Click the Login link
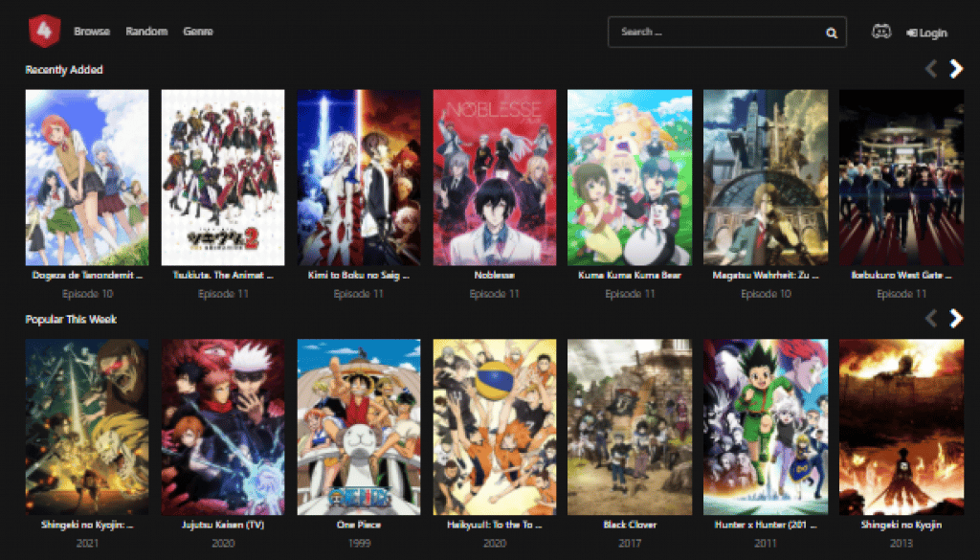The height and width of the screenshot is (560, 980). (x=926, y=33)
